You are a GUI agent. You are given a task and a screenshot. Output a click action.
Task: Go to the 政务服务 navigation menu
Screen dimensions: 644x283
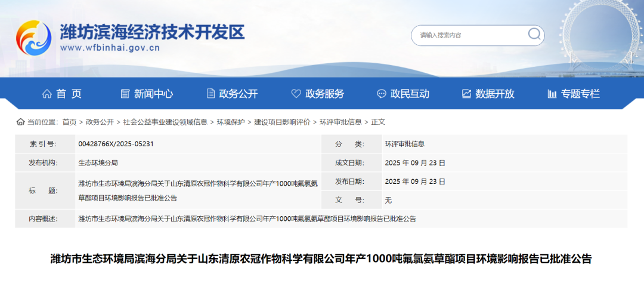[324, 94]
